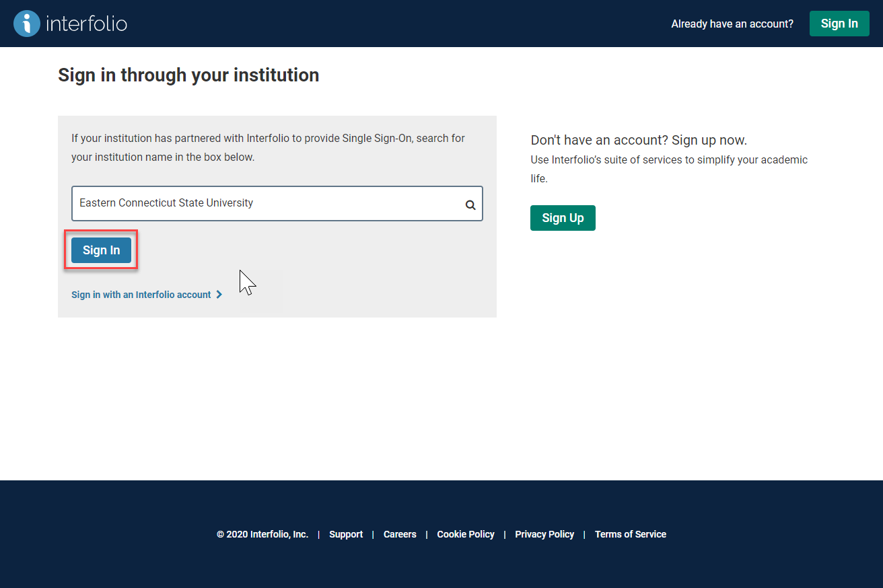Open the Cookie Policy footer link

point(466,534)
